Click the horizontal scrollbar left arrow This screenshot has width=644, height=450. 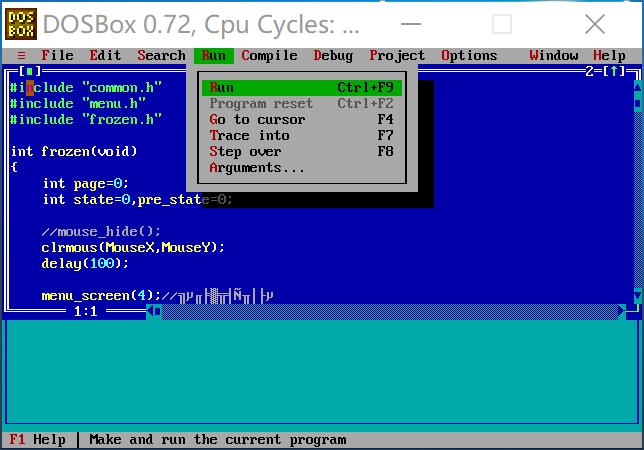pyautogui.click(x=150, y=311)
